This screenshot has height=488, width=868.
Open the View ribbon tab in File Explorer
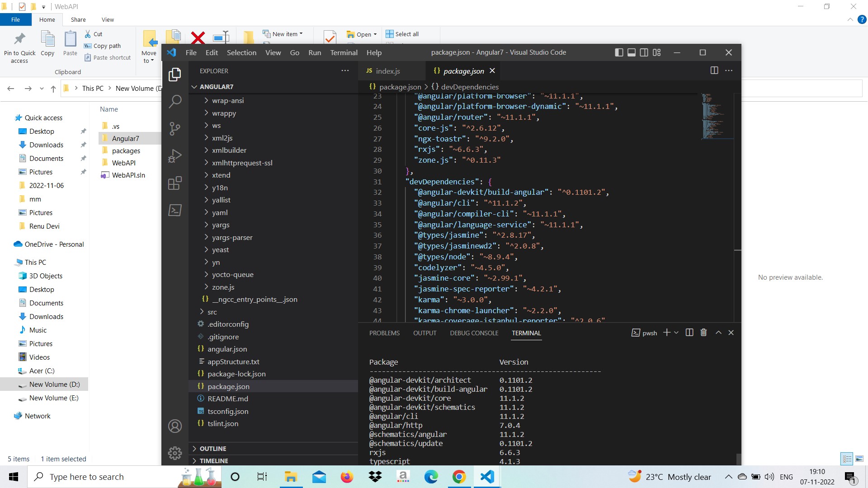pyautogui.click(x=108, y=19)
